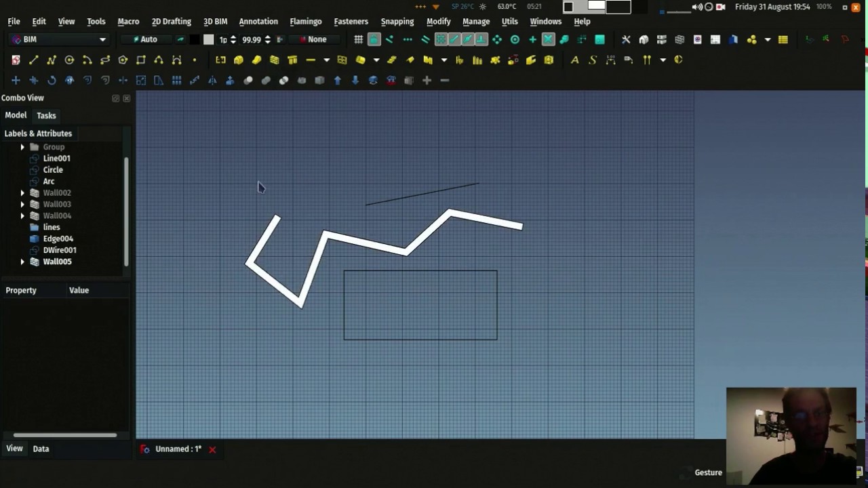Click the gray face color swatch
Image resolution: width=868 pixels, height=488 pixels.
pyautogui.click(x=209, y=40)
